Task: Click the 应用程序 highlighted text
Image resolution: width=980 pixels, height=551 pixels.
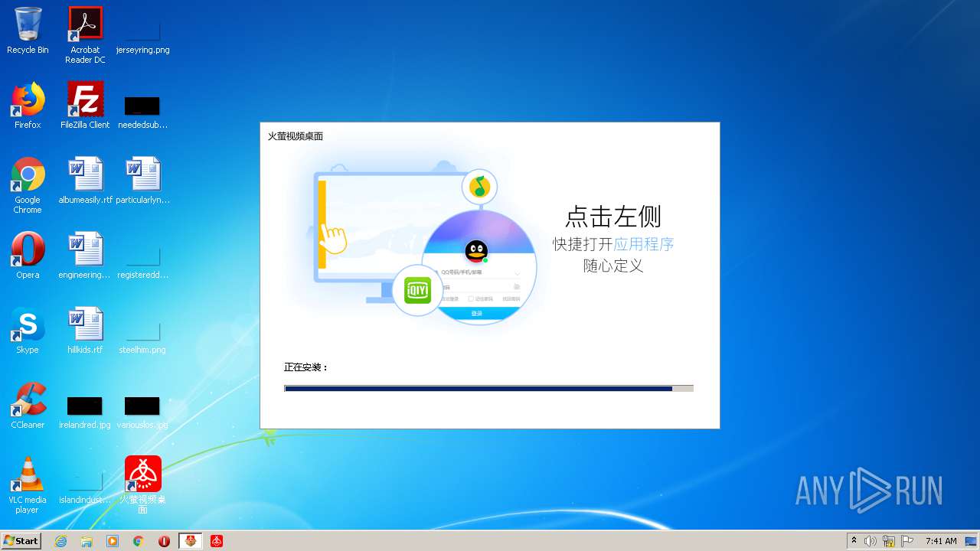Action: coord(644,244)
